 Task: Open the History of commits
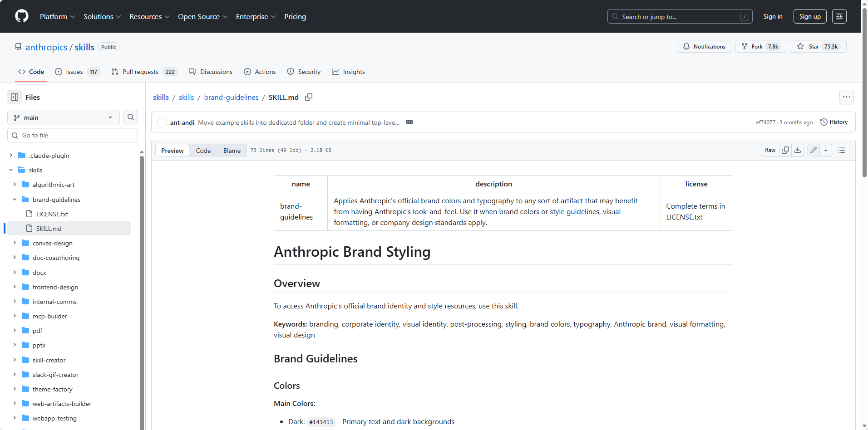click(834, 122)
